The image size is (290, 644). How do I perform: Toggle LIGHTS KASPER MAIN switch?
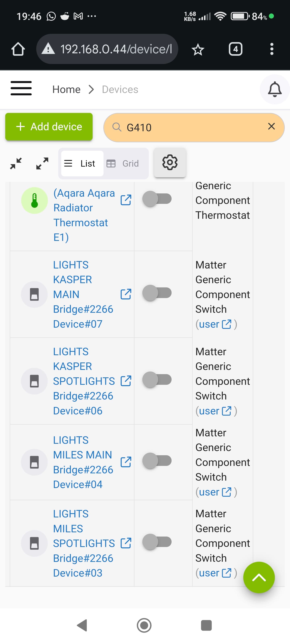[157, 293]
